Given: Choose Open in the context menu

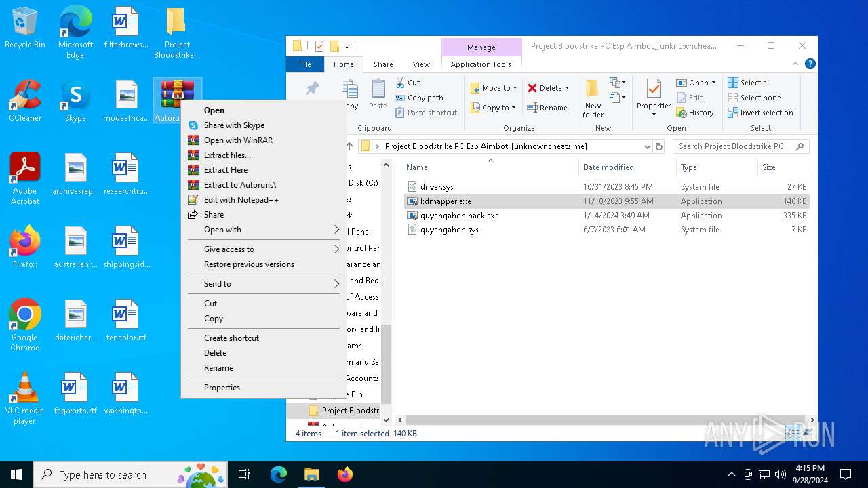Looking at the screenshot, I should pos(264,110).
